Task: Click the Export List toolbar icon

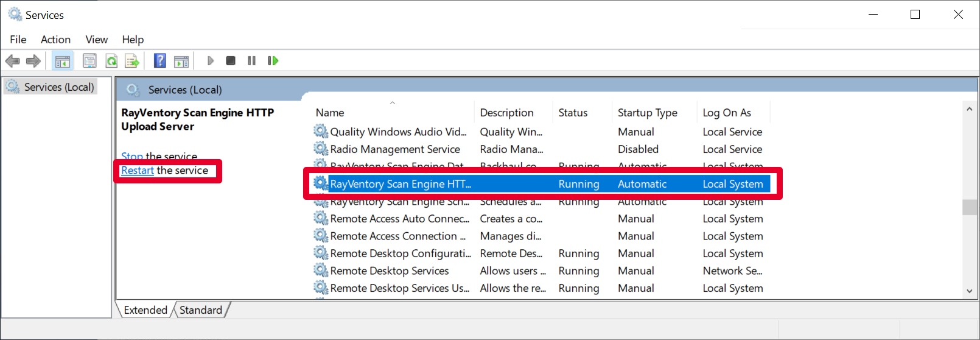Action: pyautogui.click(x=132, y=61)
